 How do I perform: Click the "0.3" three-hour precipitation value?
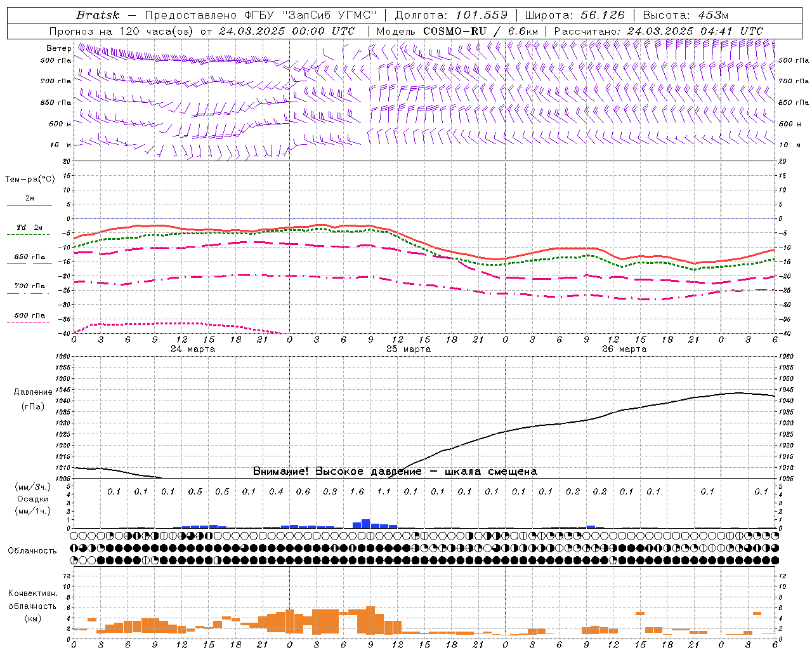330,491
